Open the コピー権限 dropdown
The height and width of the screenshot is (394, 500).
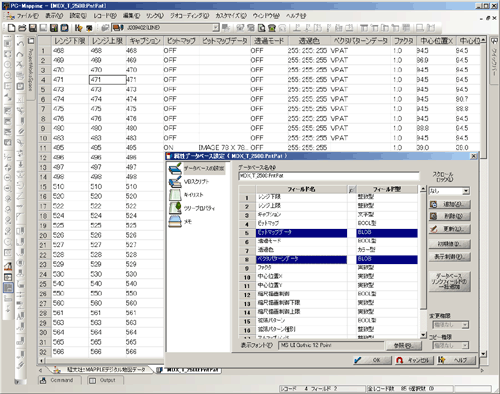(465, 346)
